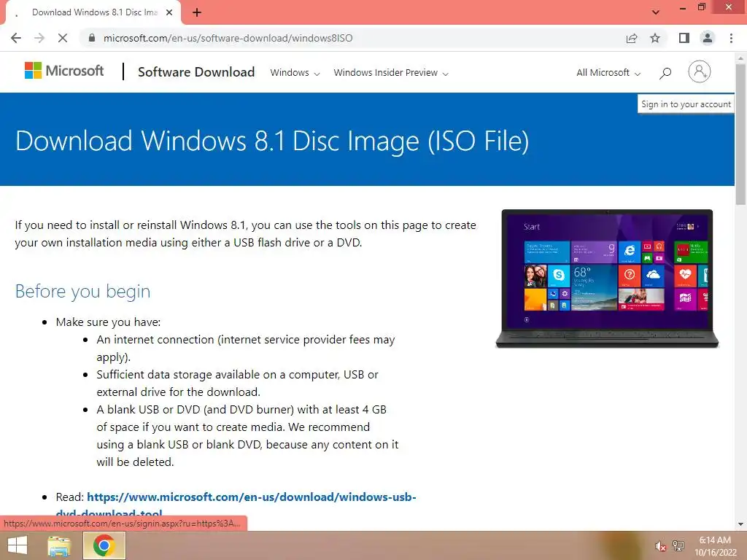Open Chrome three-dot menu

click(731, 38)
